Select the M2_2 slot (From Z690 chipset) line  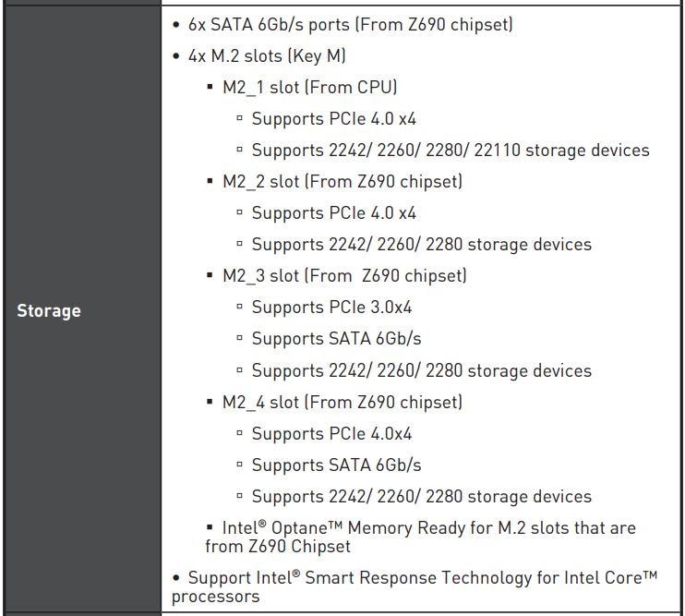coord(342,182)
